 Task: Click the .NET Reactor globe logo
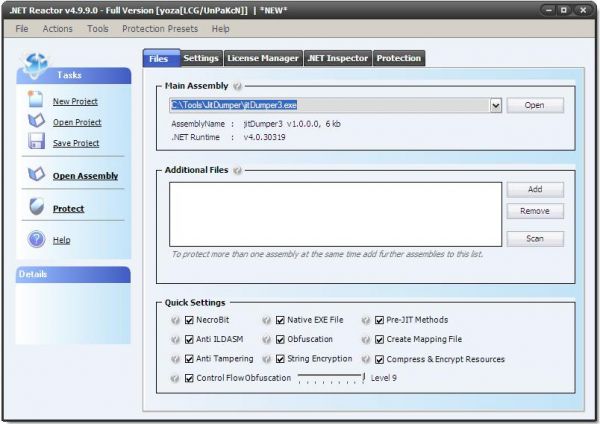click(x=35, y=65)
